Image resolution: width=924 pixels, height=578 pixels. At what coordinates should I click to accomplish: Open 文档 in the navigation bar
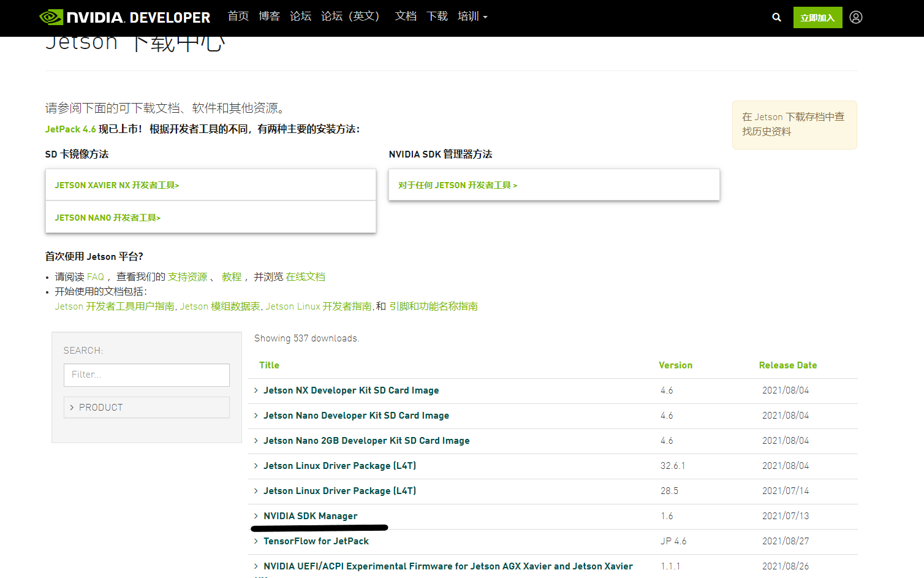pyautogui.click(x=406, y=17)
